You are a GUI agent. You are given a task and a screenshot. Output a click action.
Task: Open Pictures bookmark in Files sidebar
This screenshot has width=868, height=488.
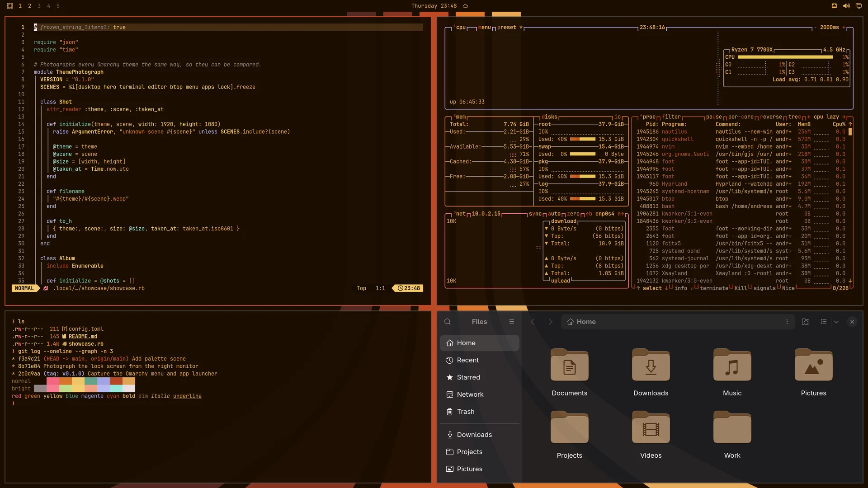480,469
